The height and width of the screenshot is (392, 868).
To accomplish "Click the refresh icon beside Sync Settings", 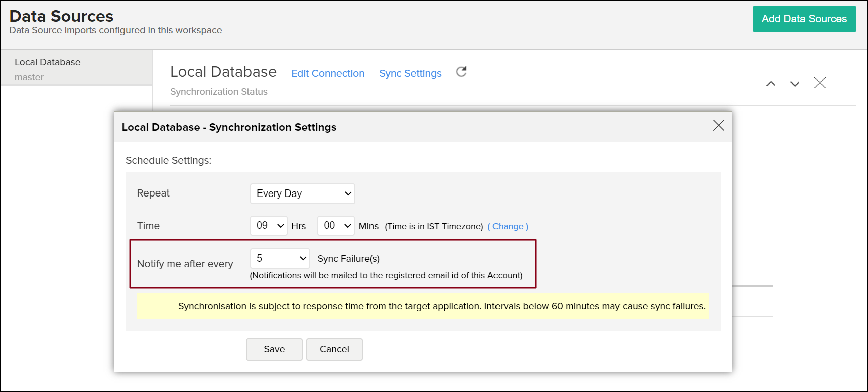I will point(461,72).
